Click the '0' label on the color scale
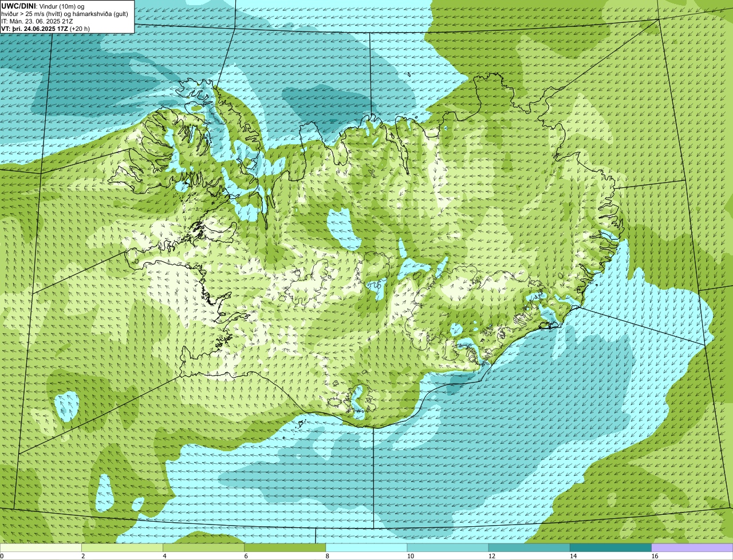 [2, 556]
